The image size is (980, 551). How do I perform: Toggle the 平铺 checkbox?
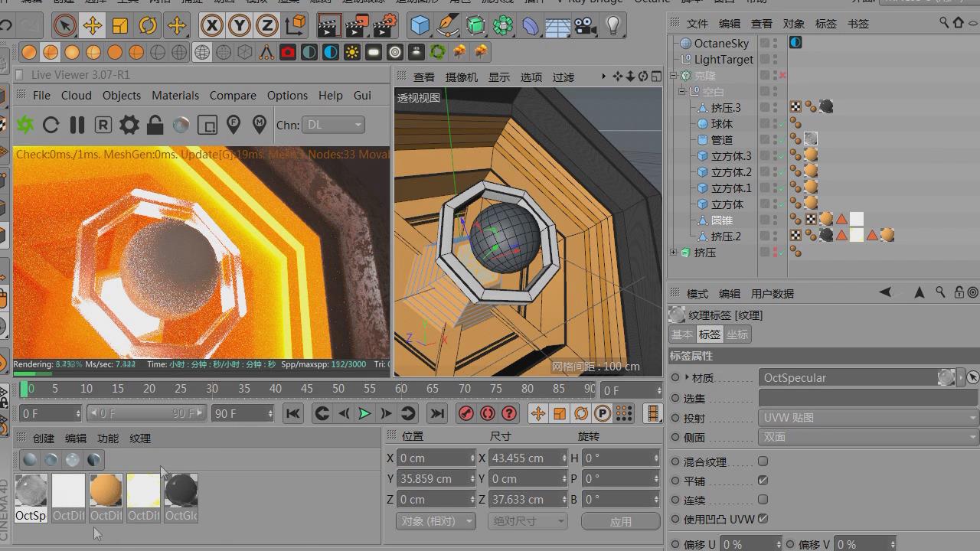[763, 481]
